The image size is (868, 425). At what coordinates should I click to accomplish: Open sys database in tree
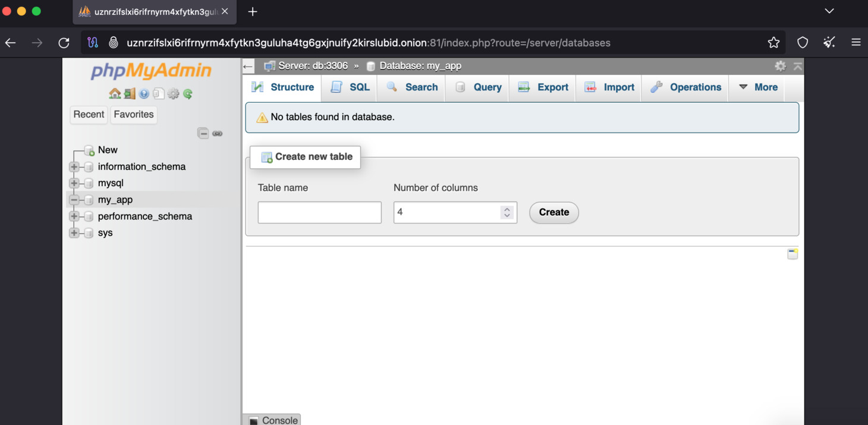pyautogui.click(x=105, y=233)
